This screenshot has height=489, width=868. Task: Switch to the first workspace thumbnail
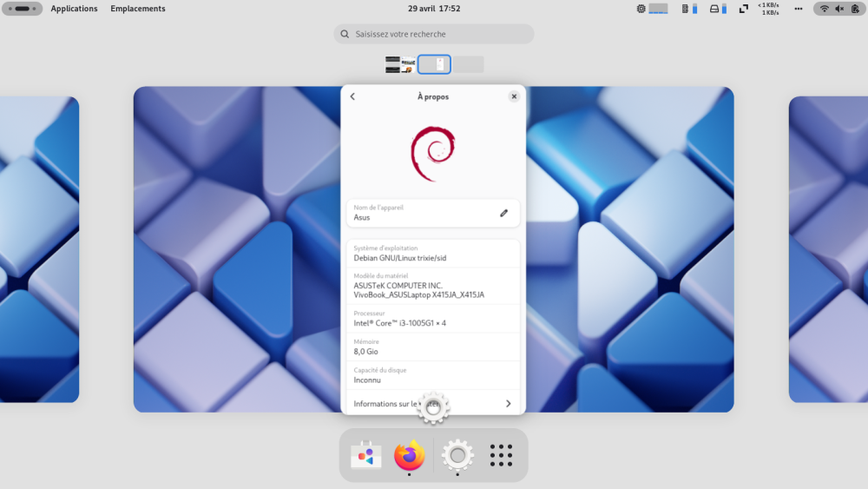click(400, 64)
